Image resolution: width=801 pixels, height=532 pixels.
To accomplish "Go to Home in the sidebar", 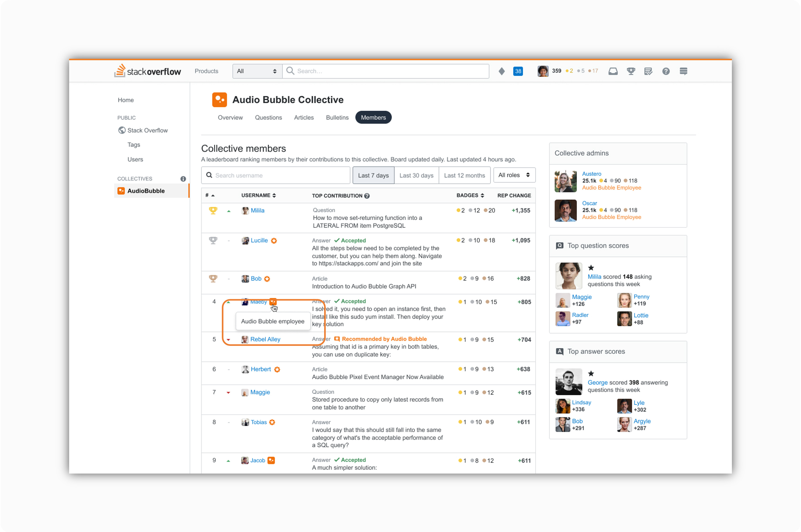I will tap(126, 100).
